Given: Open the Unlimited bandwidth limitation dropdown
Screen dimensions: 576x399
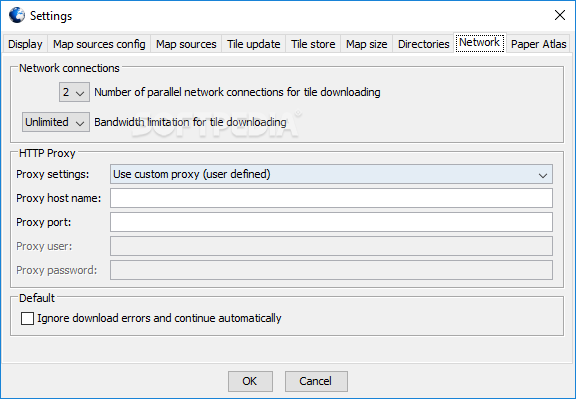Looking at the screenshot, I should pyautogui.click(x=56, y=122).
